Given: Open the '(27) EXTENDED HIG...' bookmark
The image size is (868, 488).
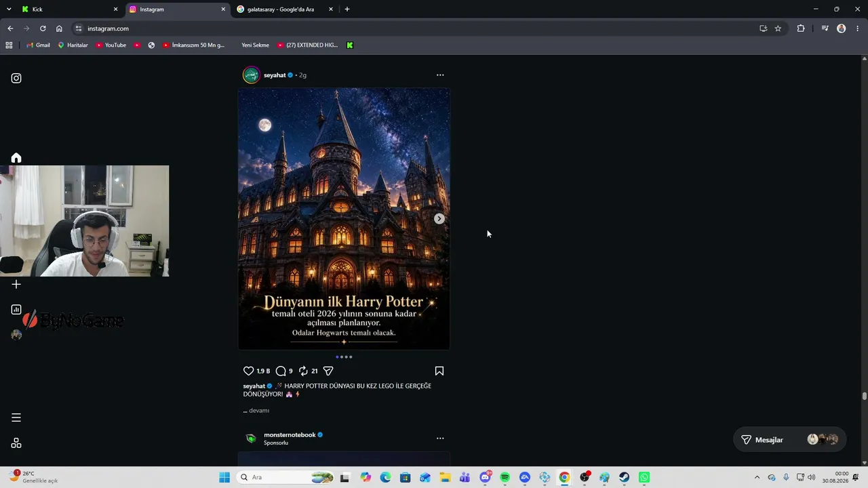Looking at the screenshot, I should click(307, 45).
